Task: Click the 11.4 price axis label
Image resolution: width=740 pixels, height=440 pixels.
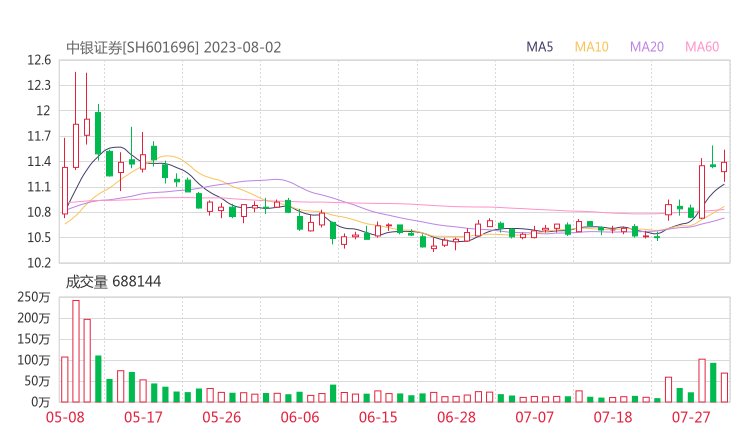Action: (39, 162)
